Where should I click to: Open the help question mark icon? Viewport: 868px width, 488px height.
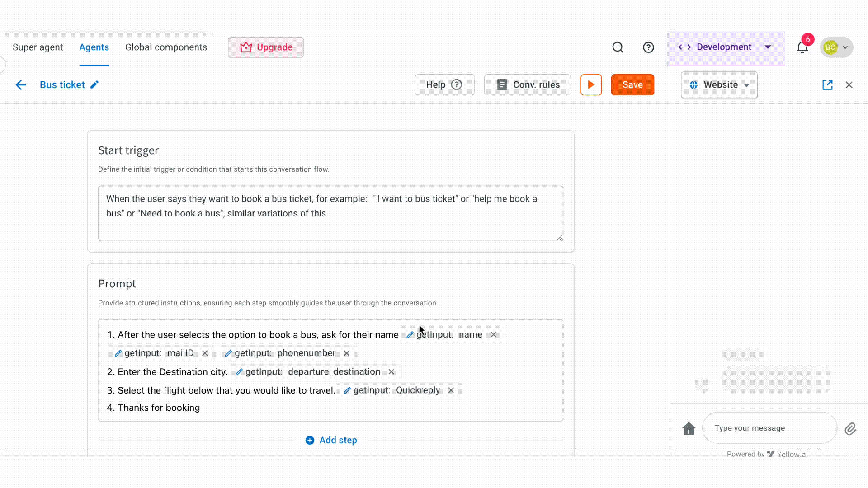648,47
